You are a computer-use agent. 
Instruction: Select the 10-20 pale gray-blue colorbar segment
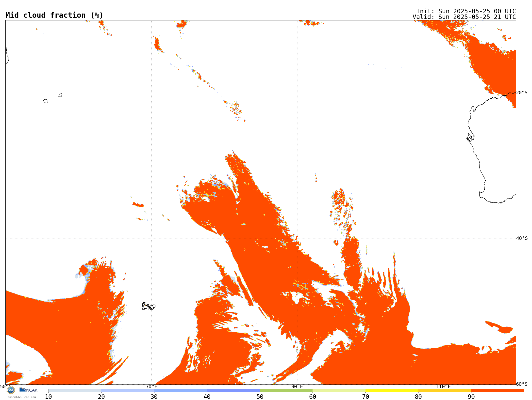[x=75, y=391]
